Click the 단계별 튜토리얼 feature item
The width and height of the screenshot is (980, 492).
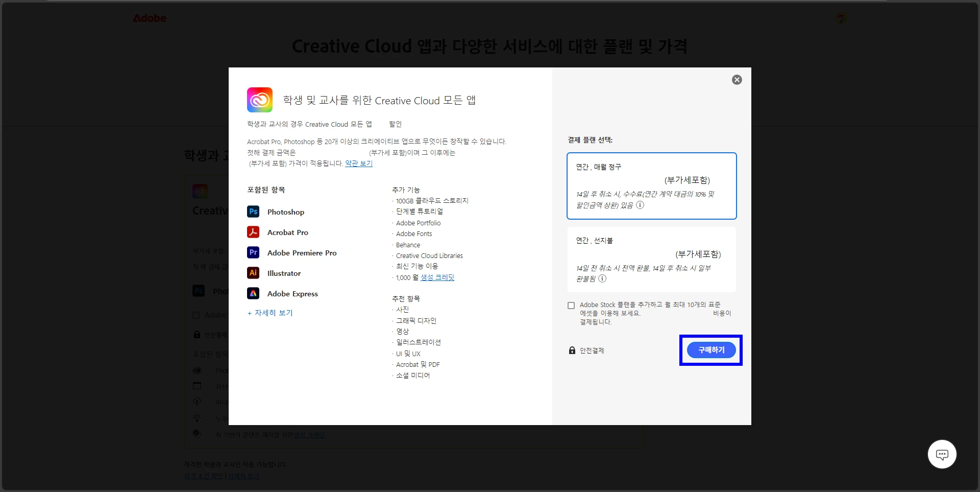tap(420, 212)
